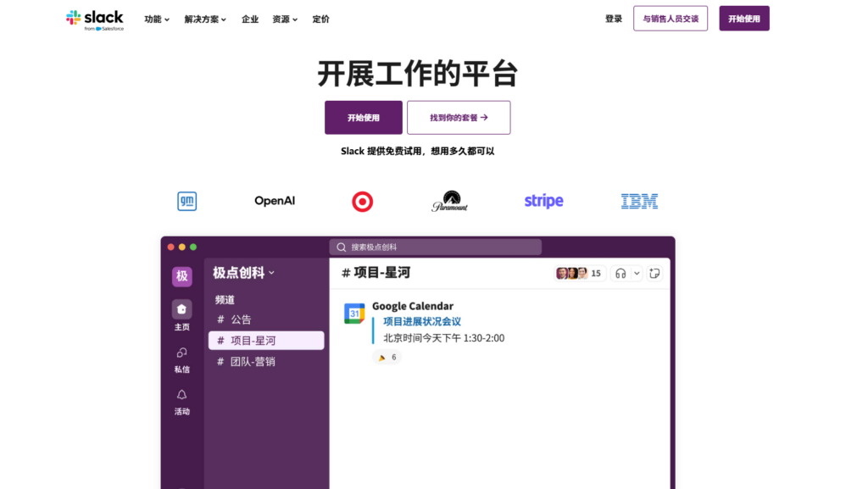Image resolution: width=868 pixels, height=489 pixels.
Task: Toggle the 👍 reaction on the calendar message
Action: (387, 357)
